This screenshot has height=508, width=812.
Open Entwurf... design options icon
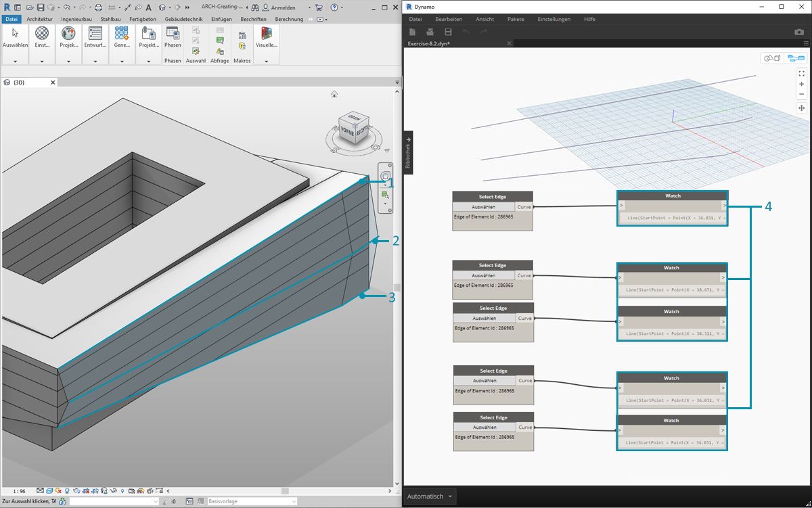click(x=95, y=33)
